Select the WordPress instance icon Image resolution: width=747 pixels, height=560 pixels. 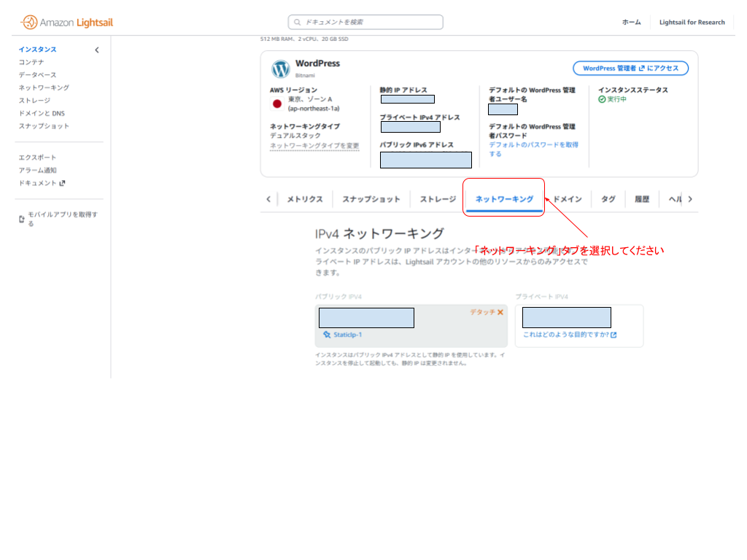pos(281,69)
